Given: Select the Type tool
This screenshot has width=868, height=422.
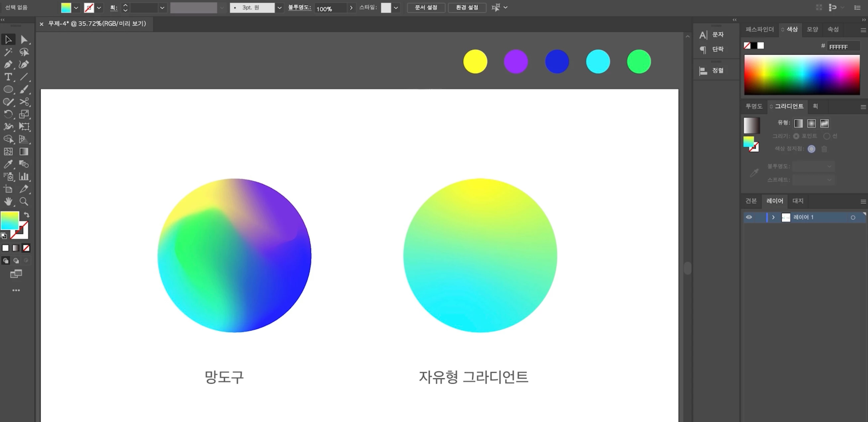Looking at the screenshot, I should pos(8,77).
